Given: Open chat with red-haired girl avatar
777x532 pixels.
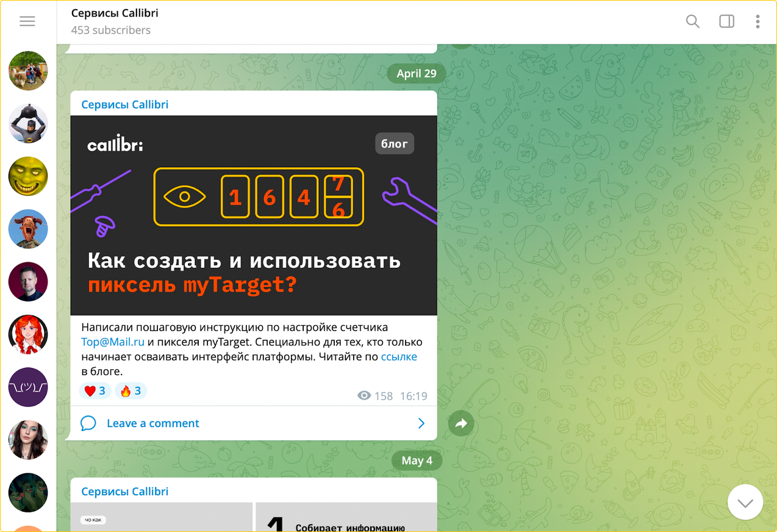Looking at the screenshot, I should click(28, 334).
